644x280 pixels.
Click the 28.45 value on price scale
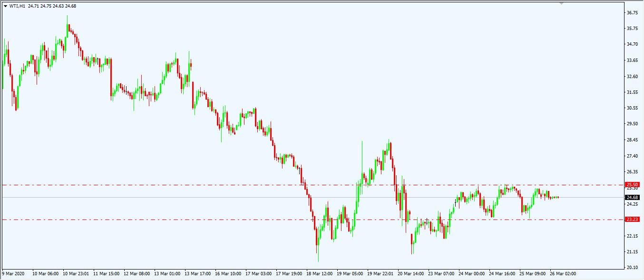coord(632,140)
